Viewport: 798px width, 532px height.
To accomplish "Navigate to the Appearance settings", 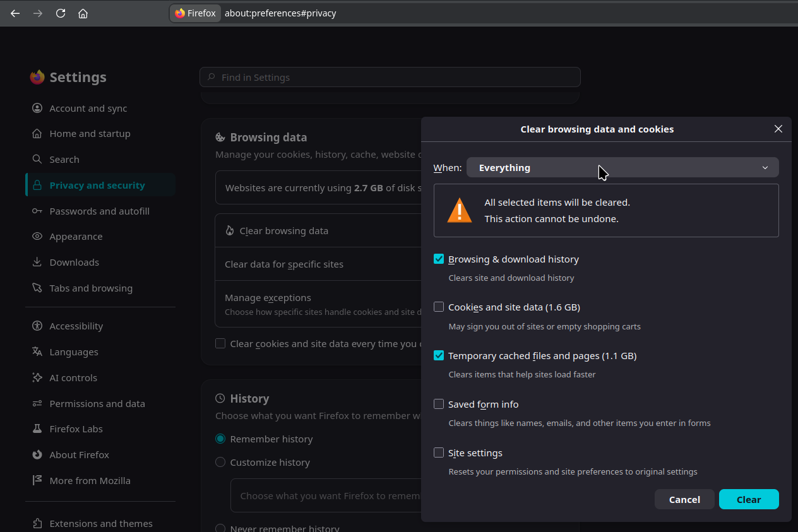I will pos(100,237).
